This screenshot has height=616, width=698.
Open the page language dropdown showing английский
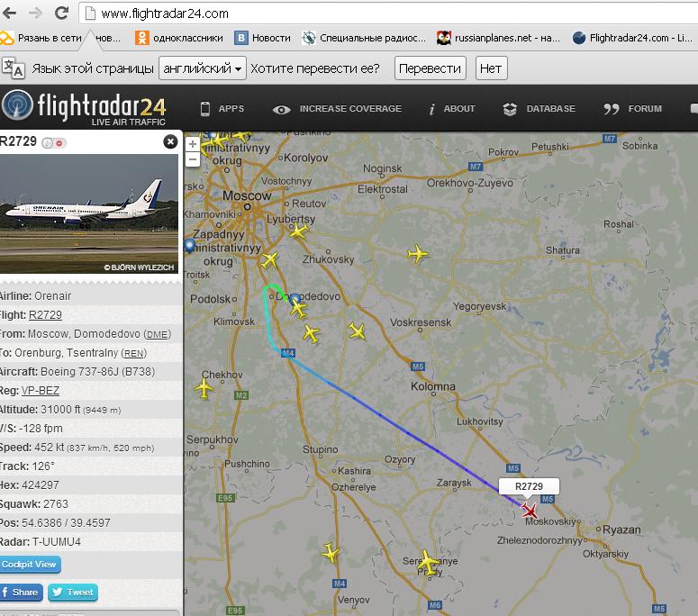(x=202, y=68)
